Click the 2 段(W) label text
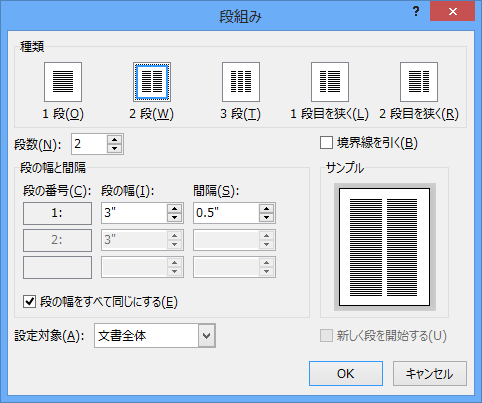Screen dimensions: 482x403 coord(152,114)
